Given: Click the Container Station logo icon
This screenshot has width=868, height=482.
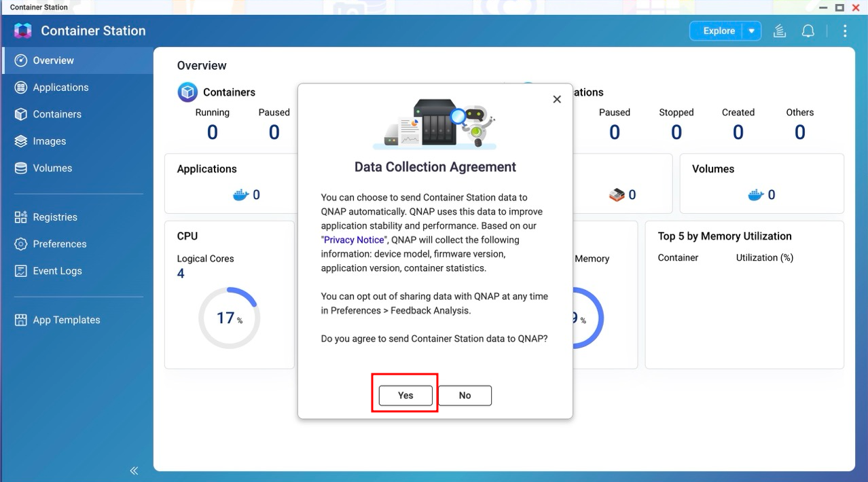Looking at the screenshot, I should point(23,31).
